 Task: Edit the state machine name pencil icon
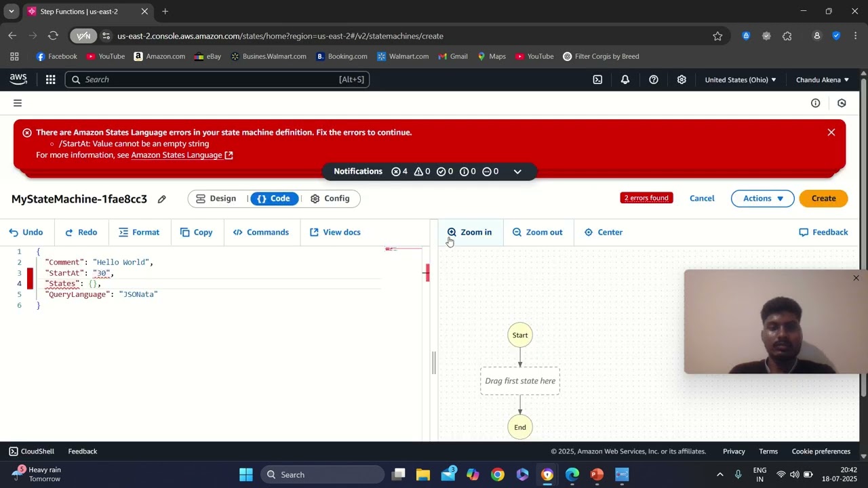(161, 199)
